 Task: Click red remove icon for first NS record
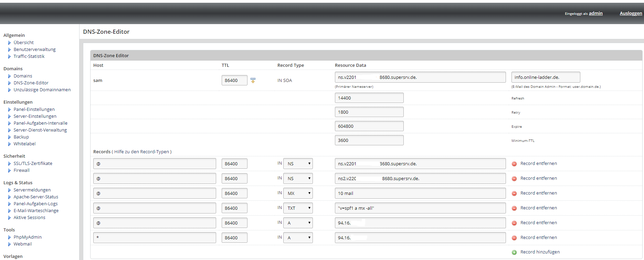tap(514, 164)
